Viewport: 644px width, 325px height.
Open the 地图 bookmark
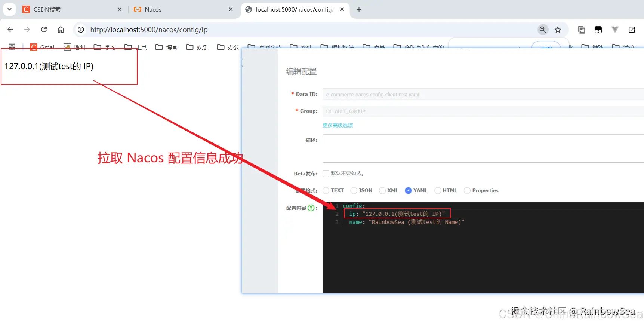74,47
